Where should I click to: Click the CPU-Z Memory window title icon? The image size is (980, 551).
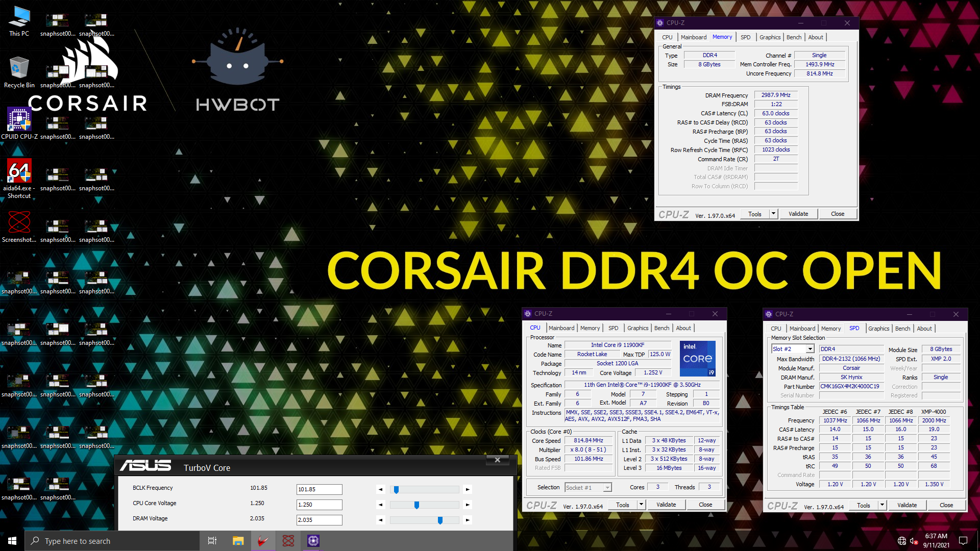[660, 23]
